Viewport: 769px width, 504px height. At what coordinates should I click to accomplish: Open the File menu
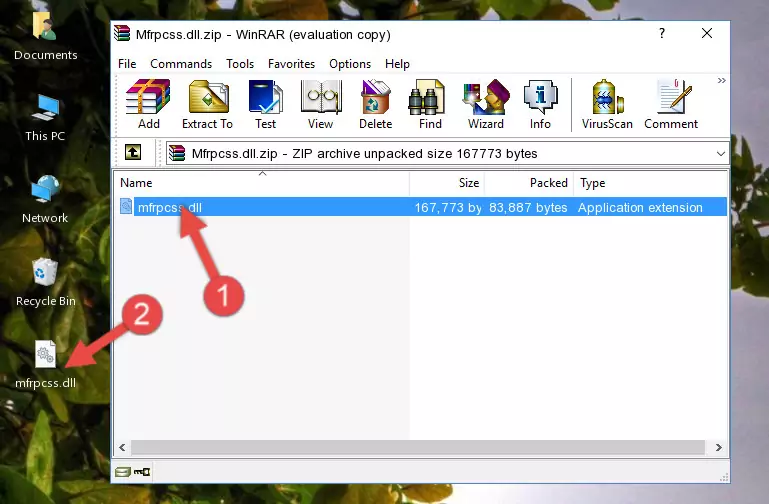pyautogui.click(x=127, y=64)
